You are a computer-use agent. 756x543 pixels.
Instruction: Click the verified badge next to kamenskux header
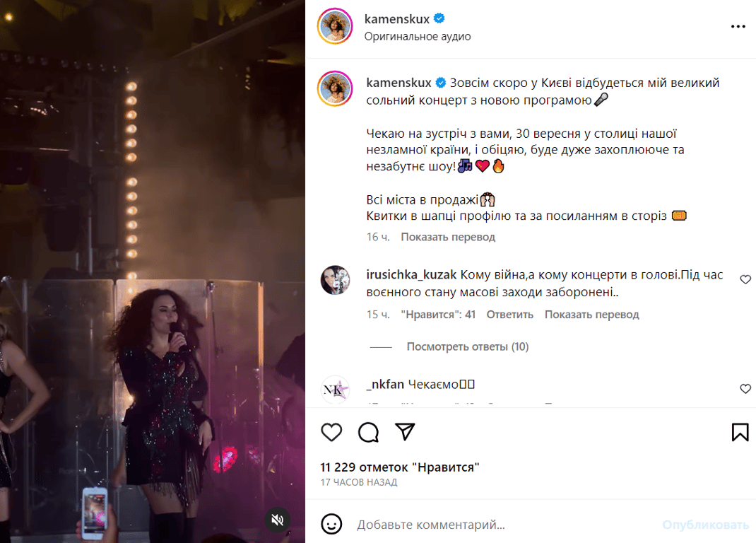tap(439, 19)
